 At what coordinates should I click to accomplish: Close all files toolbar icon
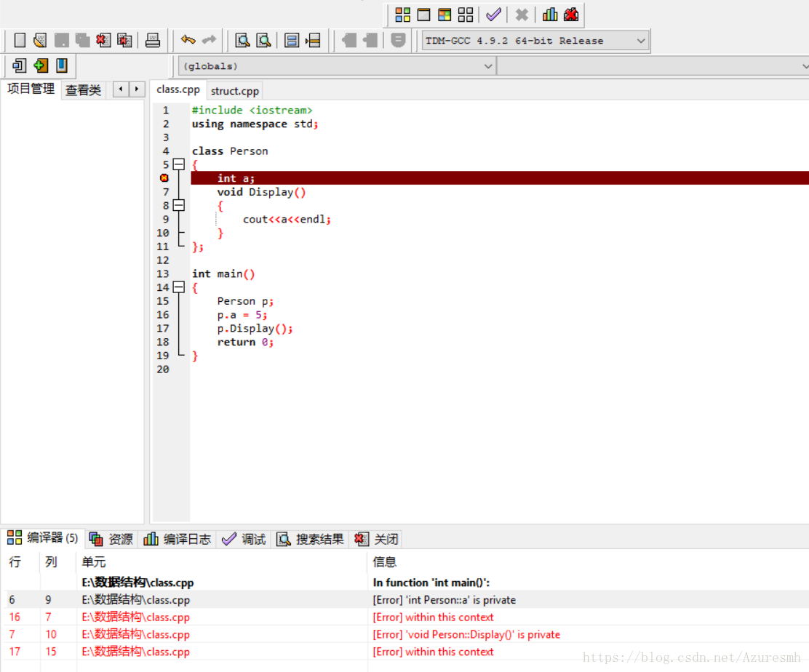coord(124,40)
